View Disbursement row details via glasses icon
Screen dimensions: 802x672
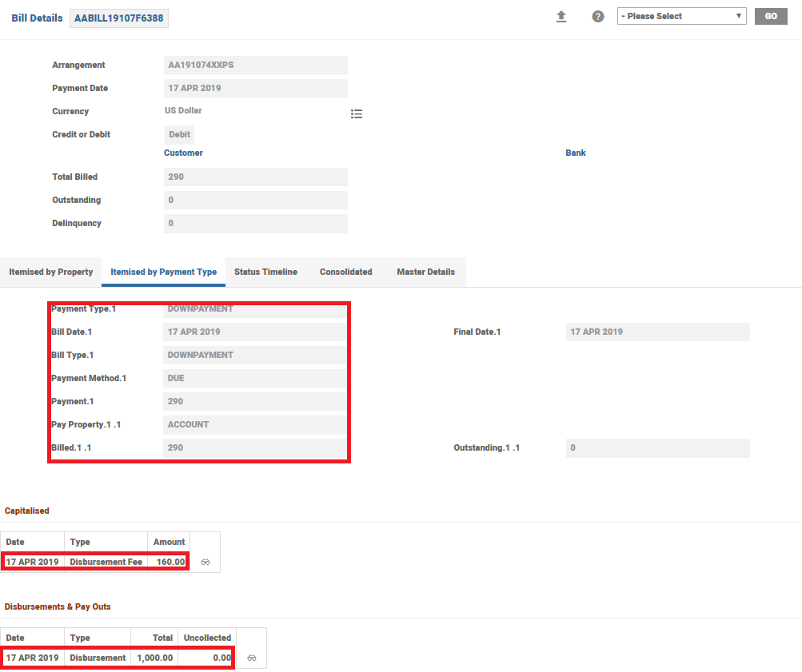click(252, 658)
